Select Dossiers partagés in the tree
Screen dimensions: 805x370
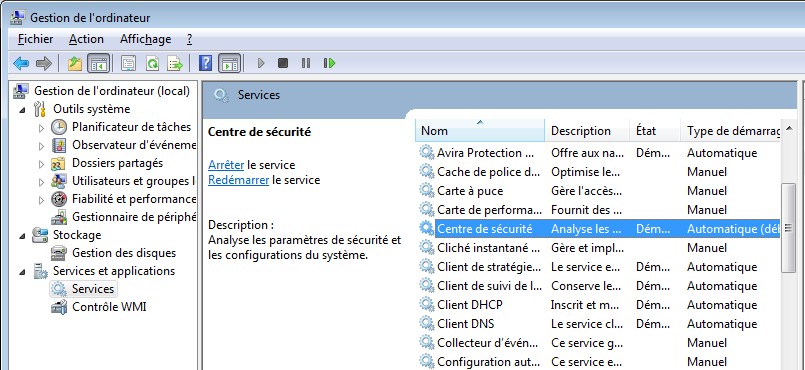click(x=117, y=163)
